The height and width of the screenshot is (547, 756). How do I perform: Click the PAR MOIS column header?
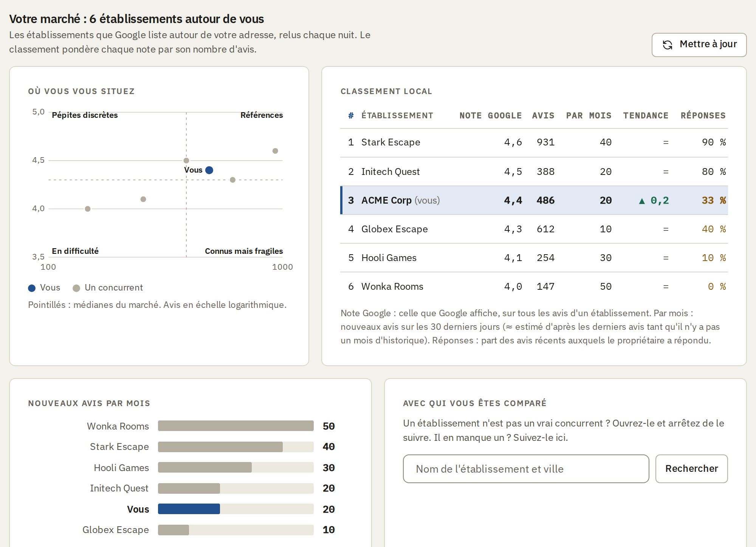pyautogui.click(x=589, y=116)
